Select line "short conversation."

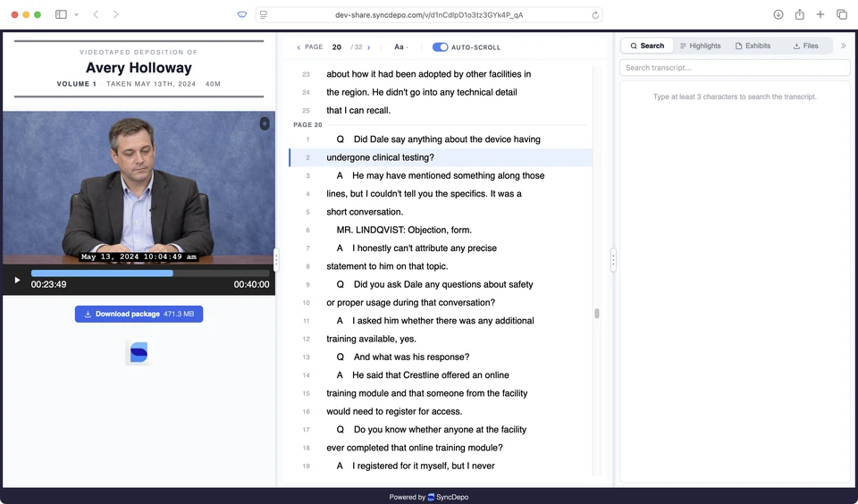tap(441, 212)
